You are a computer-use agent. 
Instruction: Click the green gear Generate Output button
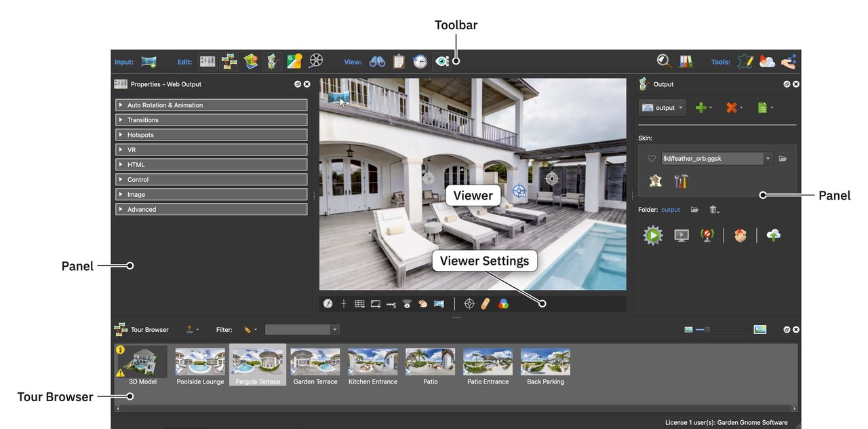click(653, 236)
